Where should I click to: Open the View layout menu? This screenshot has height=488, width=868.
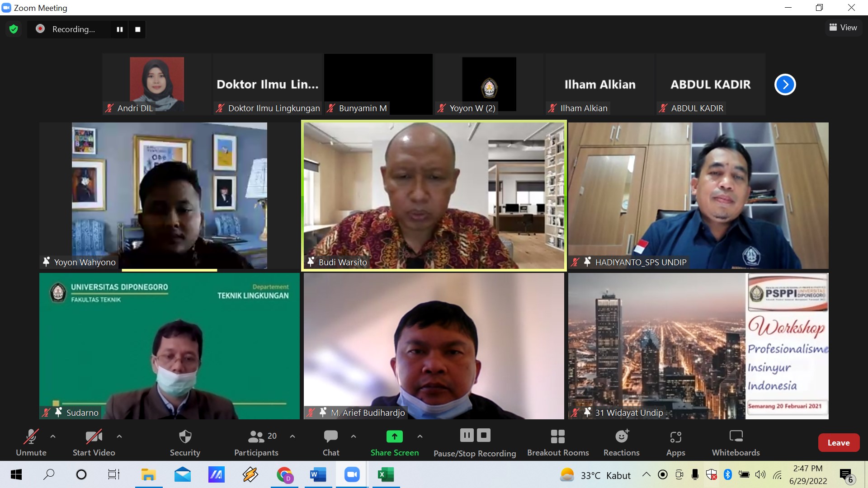click(x=843, y=28)
